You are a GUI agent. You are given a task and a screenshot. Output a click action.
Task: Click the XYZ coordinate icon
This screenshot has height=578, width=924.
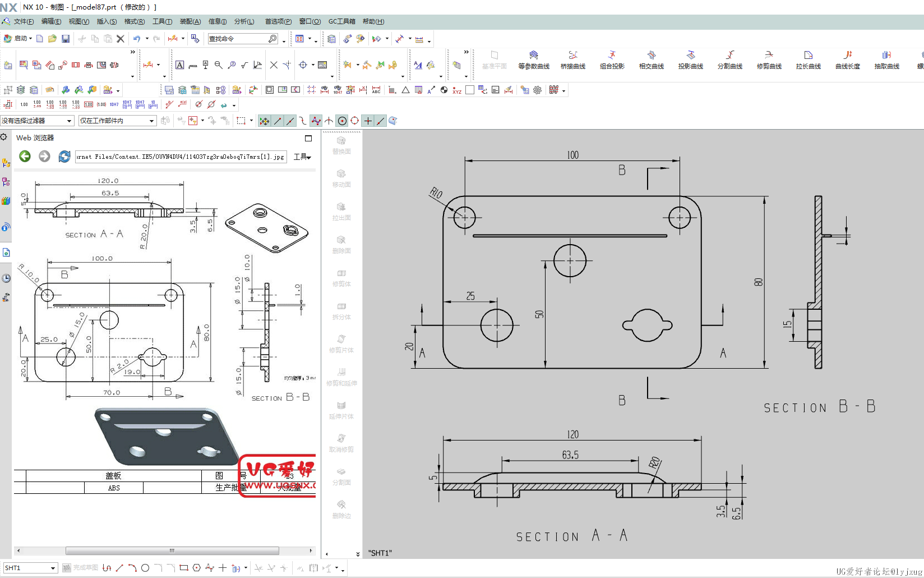(x=457, y=90)
